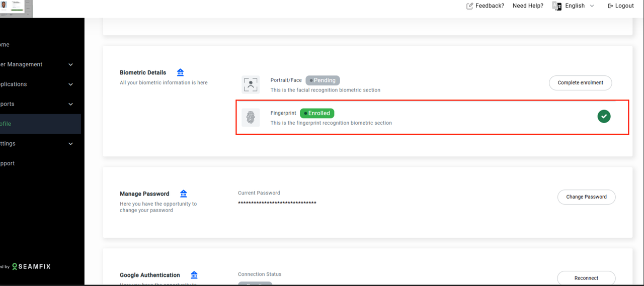The width and height of the screenshot is (644, 286).
Task: Click the Feedback? link text
Action: [x=490, y=6]
